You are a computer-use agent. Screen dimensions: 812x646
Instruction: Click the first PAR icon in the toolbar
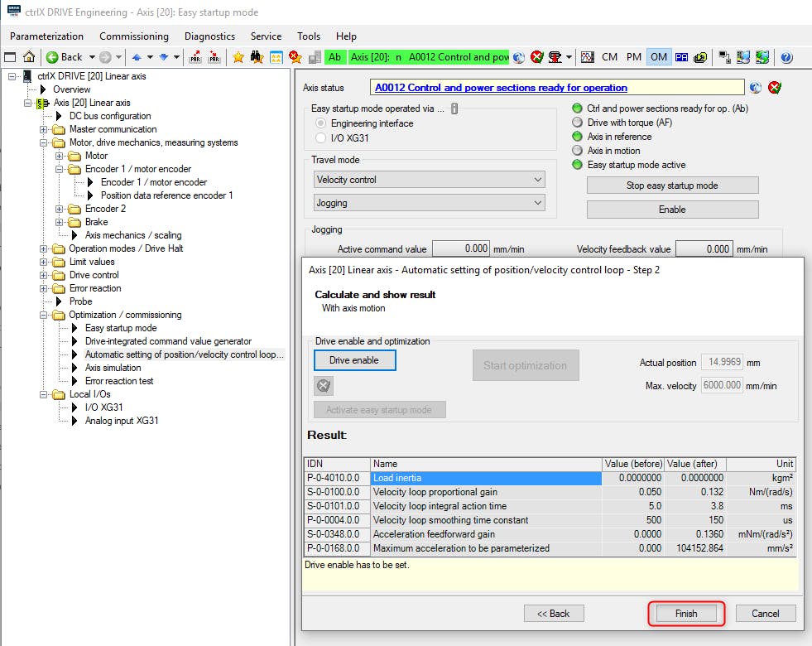[x=195, y=57]
